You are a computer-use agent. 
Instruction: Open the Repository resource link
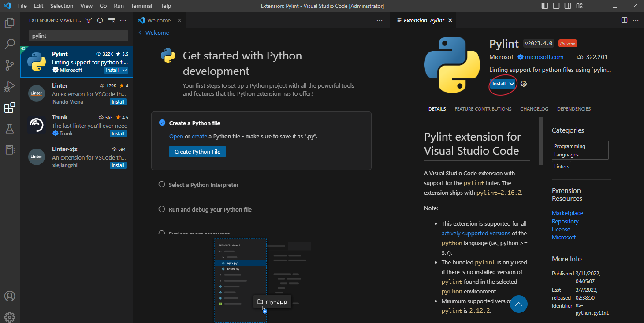565,221
